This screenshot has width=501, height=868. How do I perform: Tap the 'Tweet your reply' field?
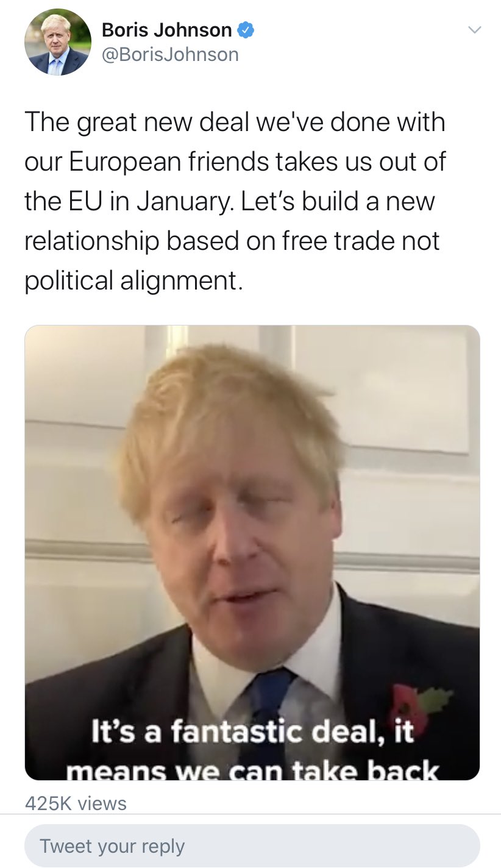pyautogui.click(x=252, y=845)
